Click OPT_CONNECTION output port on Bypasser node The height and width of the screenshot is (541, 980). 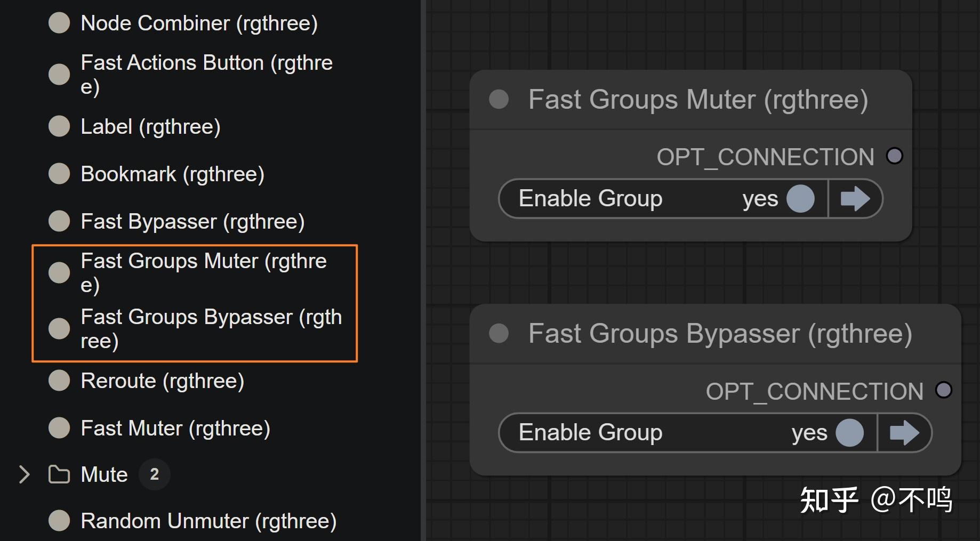coord(943,390)
